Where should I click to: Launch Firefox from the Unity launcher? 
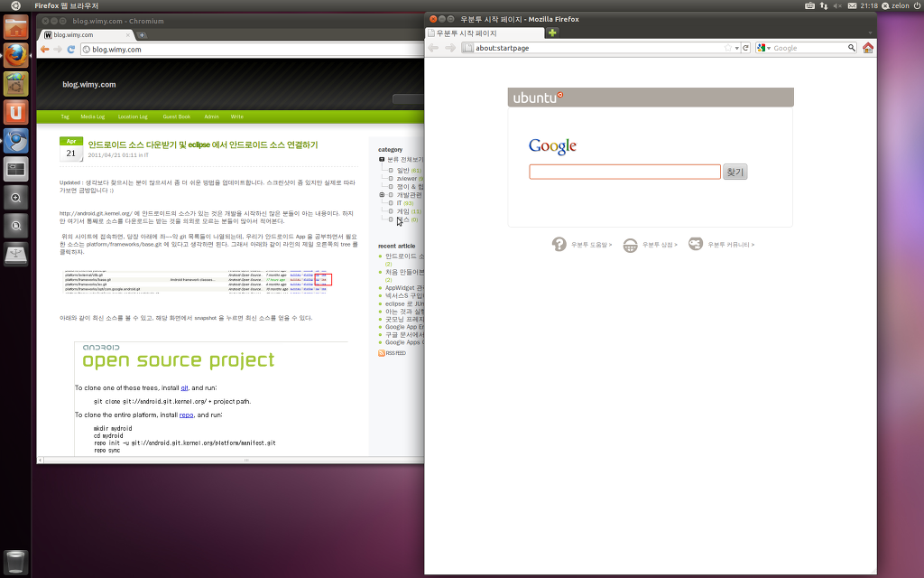[16, 56]
